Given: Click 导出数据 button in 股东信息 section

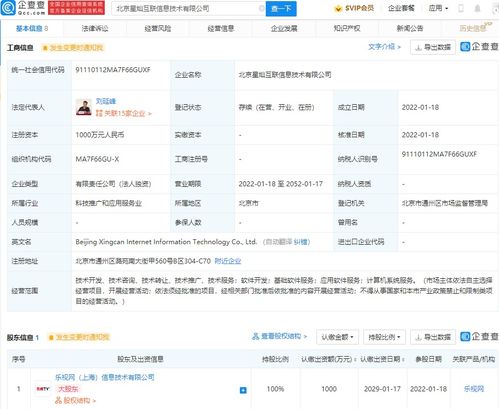Looking at the screenshot, I should 433,337.
